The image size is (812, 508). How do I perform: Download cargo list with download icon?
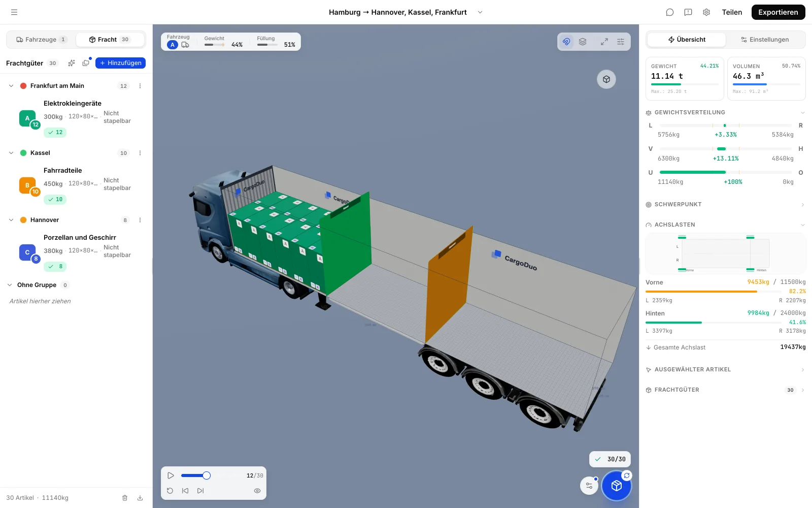pos(140,498)
